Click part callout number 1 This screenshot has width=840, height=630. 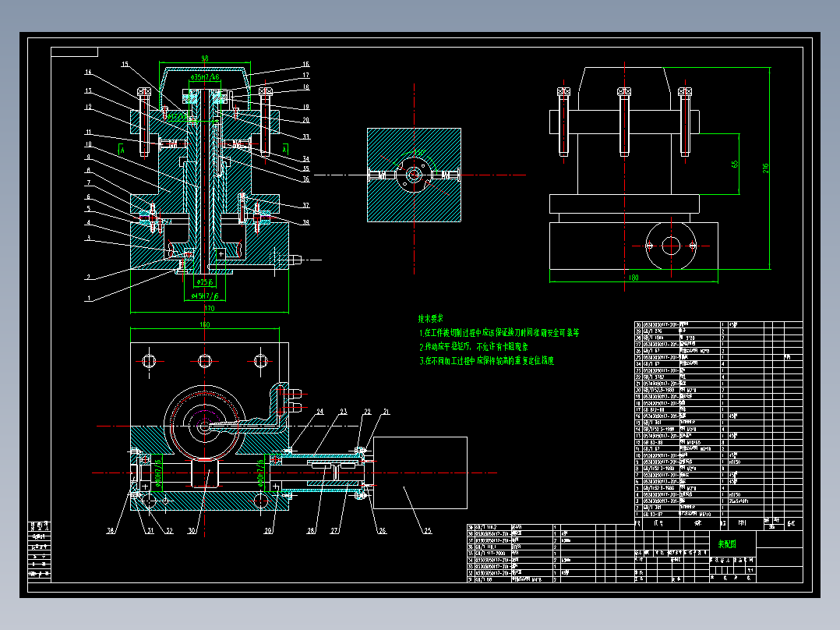tap(89, 299)
